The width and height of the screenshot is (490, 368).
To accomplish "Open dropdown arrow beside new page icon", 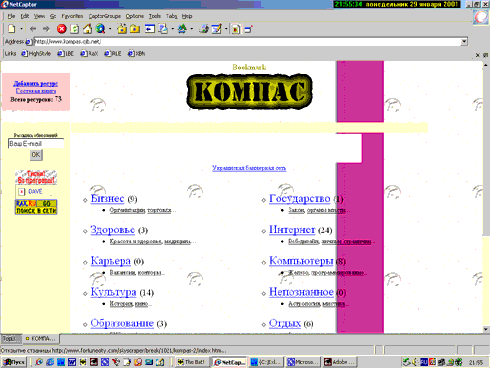I will pyautogui.click(x=21, y=29).
